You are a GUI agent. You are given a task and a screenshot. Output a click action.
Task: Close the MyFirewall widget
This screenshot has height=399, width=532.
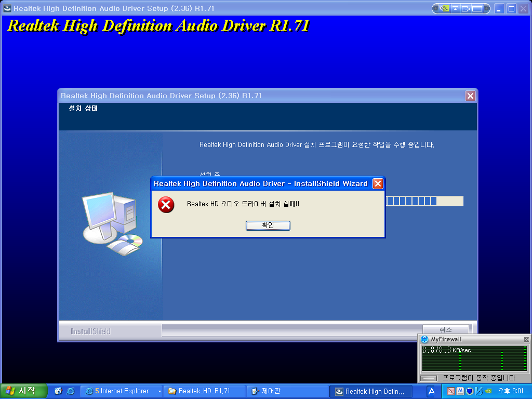coord(526,339)
